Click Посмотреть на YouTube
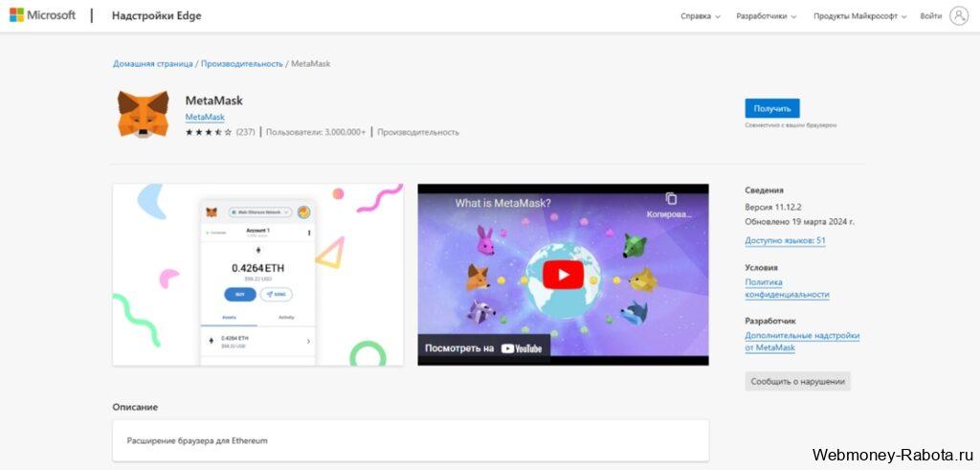 coord(483,348)
